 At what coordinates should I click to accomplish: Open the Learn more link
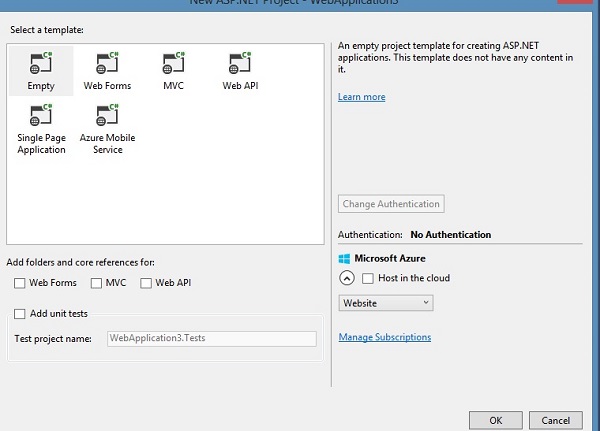tap(362, 97)
